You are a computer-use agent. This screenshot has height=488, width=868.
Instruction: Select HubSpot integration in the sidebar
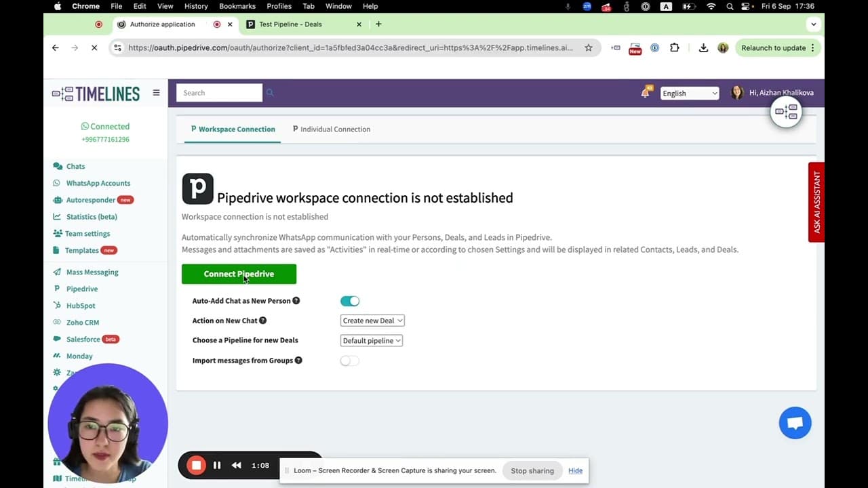[81, 305]
